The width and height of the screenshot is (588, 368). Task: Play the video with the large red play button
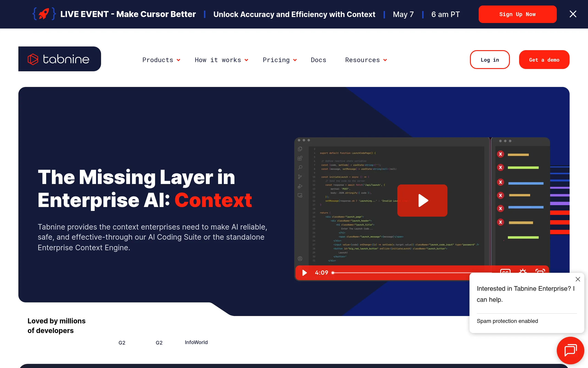click(x=422, y=200)
